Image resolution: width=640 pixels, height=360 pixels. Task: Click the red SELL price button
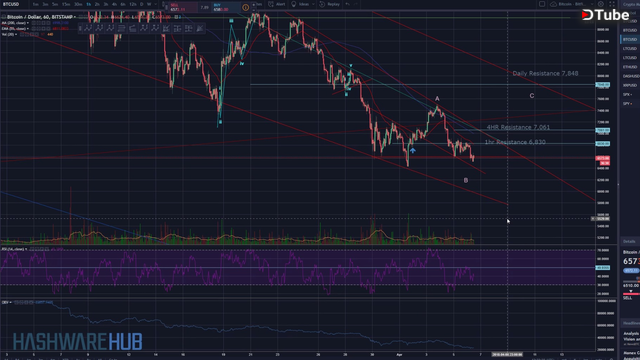183,7
